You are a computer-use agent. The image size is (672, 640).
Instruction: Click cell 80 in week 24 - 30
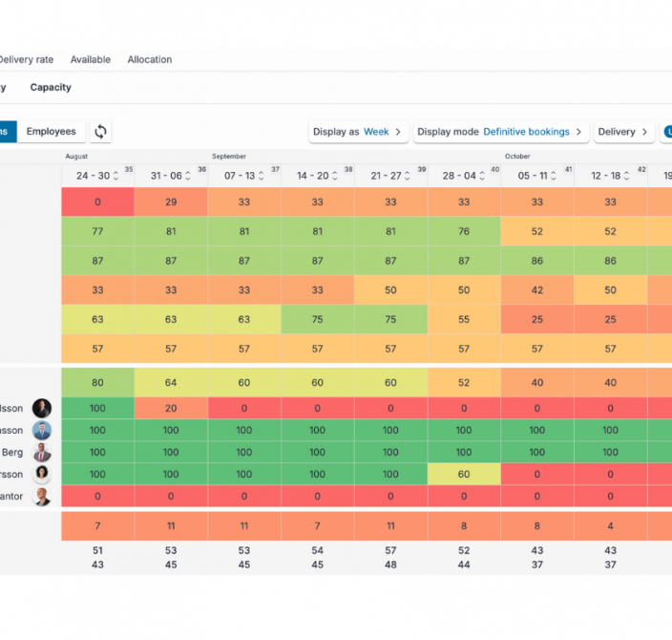[97, 382]
